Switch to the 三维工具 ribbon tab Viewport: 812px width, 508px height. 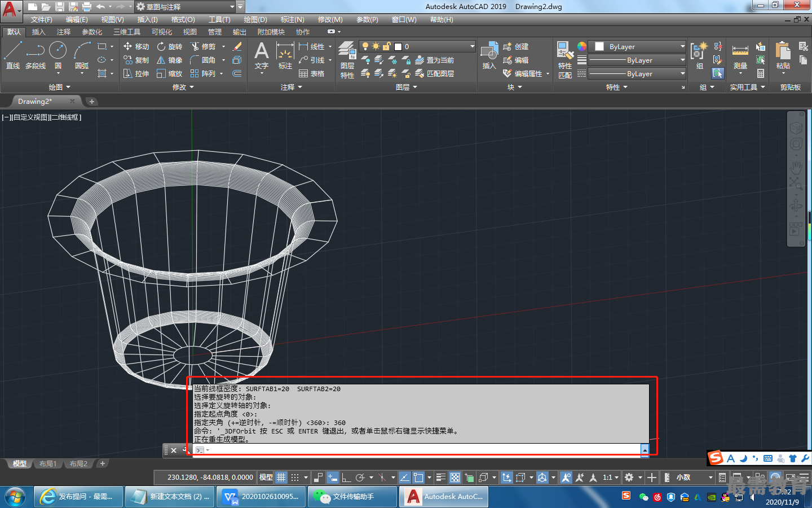pos(127,32)
